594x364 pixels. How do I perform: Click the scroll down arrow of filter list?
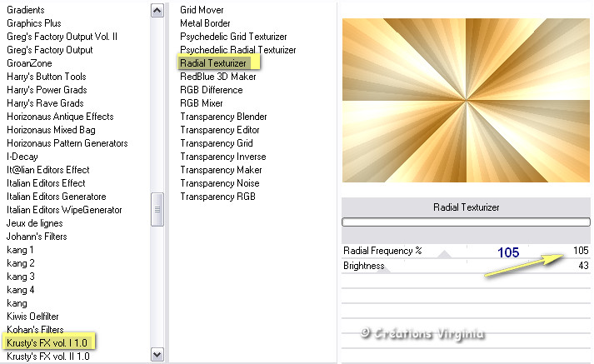(x=157, y=355)
